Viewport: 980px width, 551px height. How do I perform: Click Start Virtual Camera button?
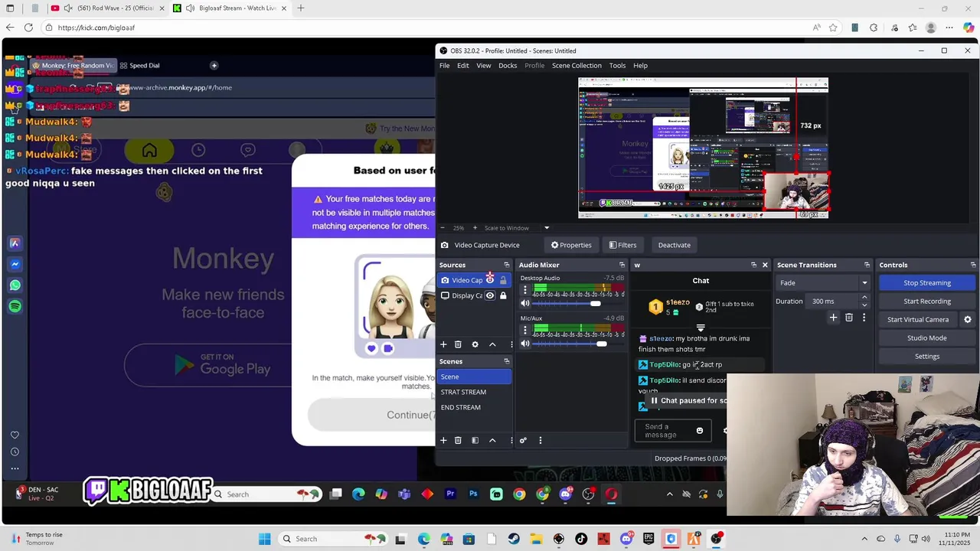[918, 320]
